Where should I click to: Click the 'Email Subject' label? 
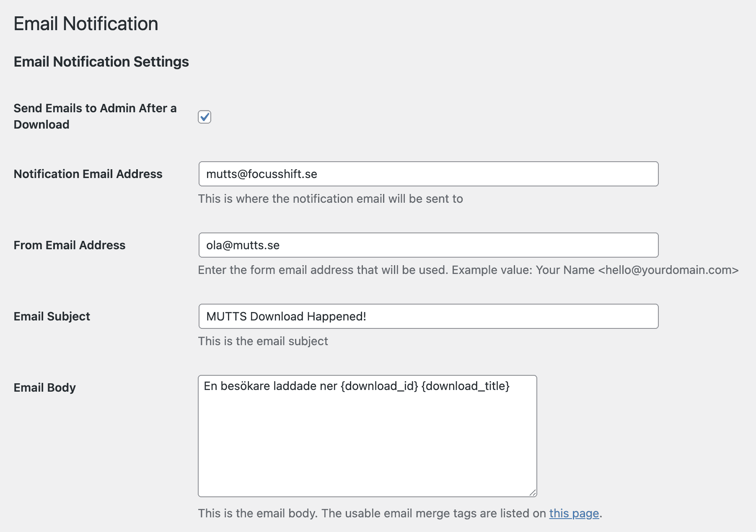coord(52,316)
